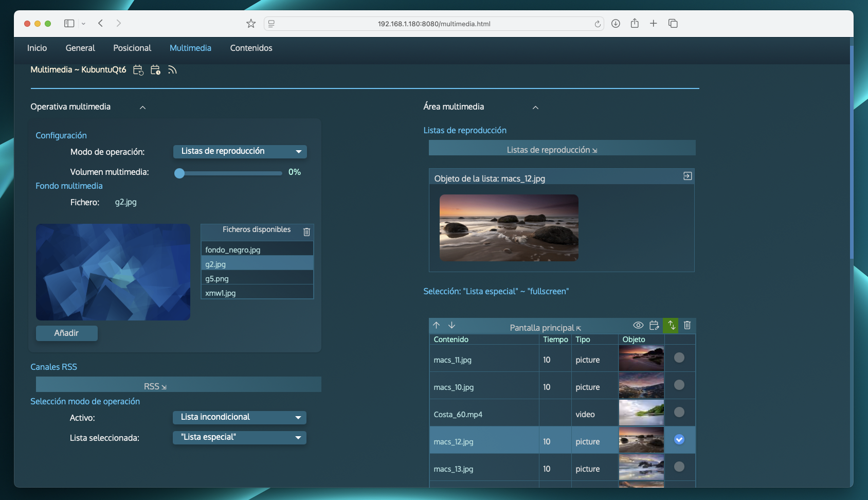Move item down in Pantalla principal list
The image size is (868, 500).
coord(452,325)
